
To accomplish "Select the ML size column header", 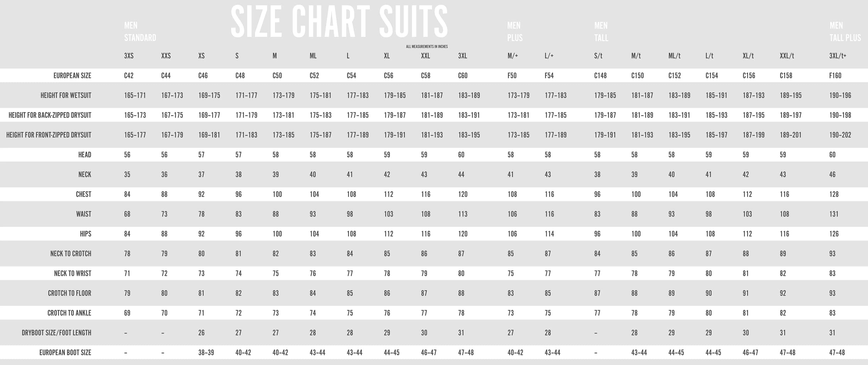I will coord(313,56).
